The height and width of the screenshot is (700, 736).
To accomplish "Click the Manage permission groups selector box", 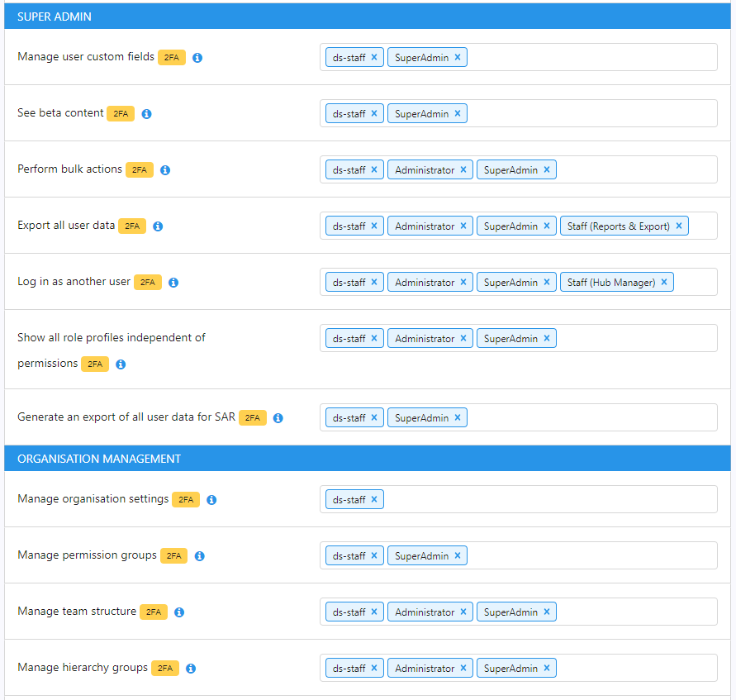I will (519, 555).
